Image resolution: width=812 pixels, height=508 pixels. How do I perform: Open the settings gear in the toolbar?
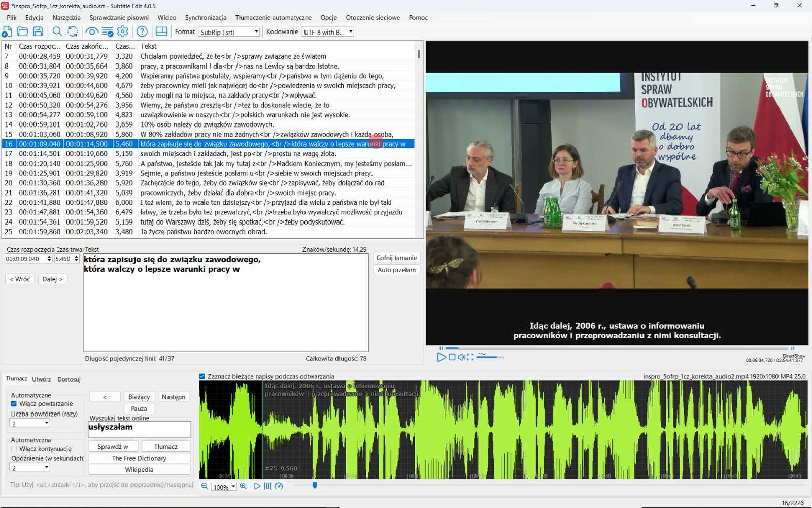(x=123, y=31)
